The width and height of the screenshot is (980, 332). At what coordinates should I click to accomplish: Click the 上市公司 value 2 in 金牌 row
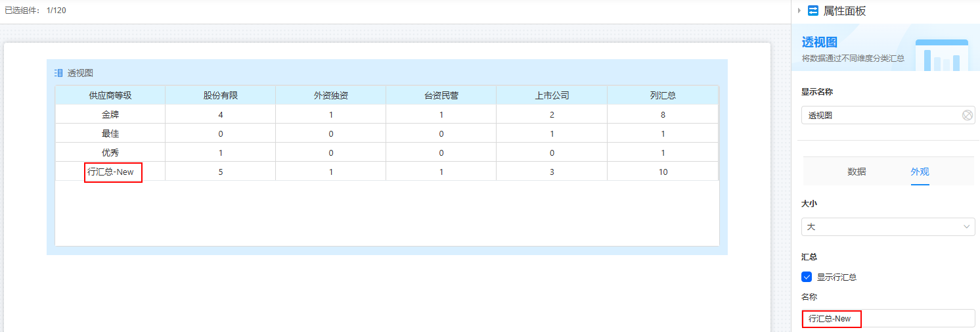click(x=552, y=114)
